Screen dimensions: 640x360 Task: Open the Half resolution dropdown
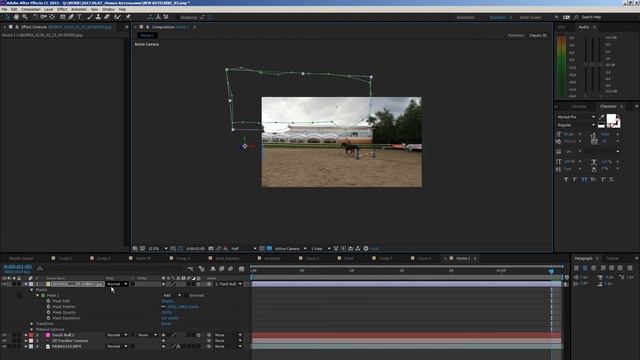click(244, 248)
